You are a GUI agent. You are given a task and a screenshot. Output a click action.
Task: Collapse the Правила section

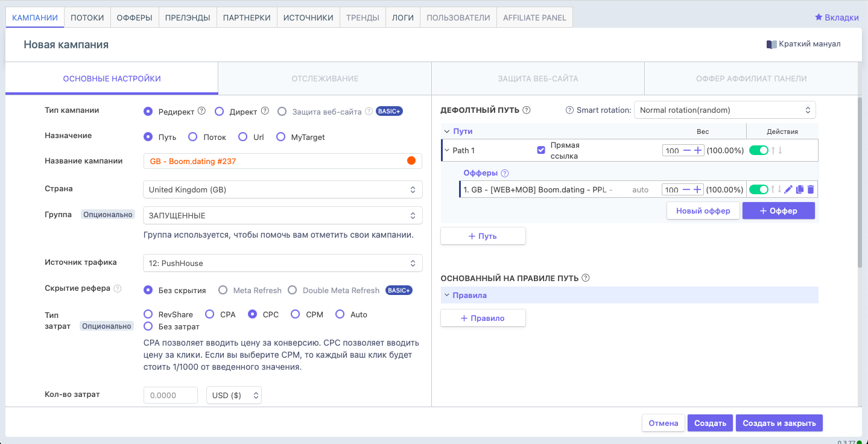click(x=447, y=295)
